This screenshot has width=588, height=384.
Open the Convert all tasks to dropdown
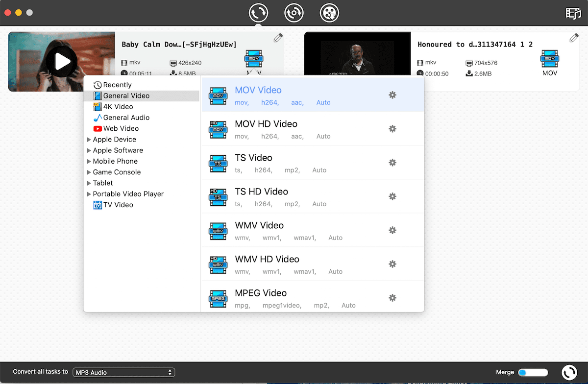tap(123, 373)
